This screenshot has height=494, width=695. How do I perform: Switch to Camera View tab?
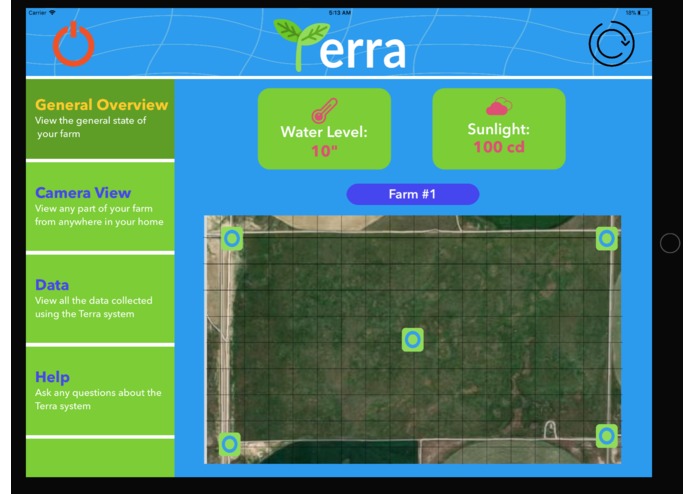click(x=100, y=207)
